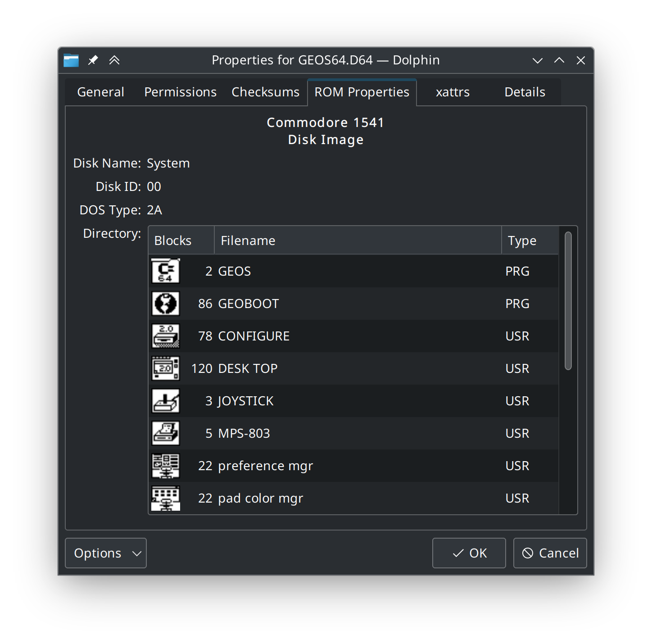Click the 120 blocks value
The height and width of the screenshot is (644, 652).
(202, 368)
